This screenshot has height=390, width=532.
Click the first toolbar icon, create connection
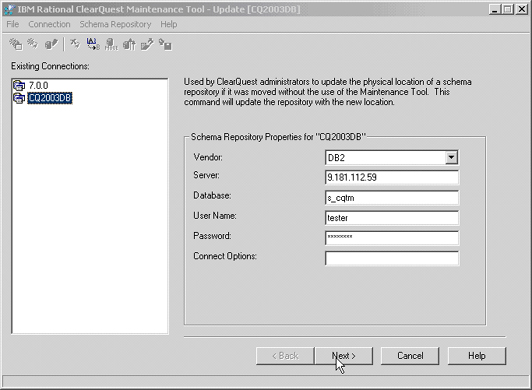[x=16, y=44]
